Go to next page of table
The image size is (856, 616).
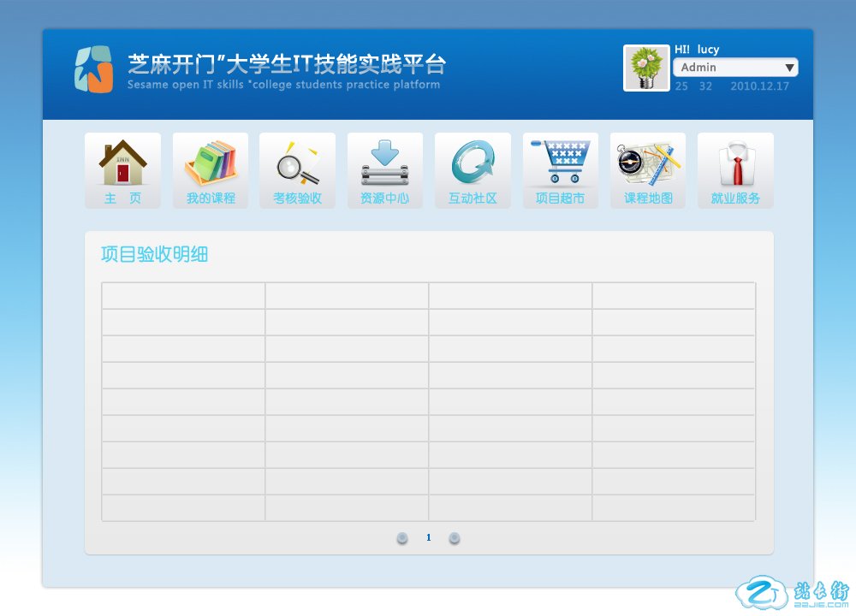[x=455, y=538]
